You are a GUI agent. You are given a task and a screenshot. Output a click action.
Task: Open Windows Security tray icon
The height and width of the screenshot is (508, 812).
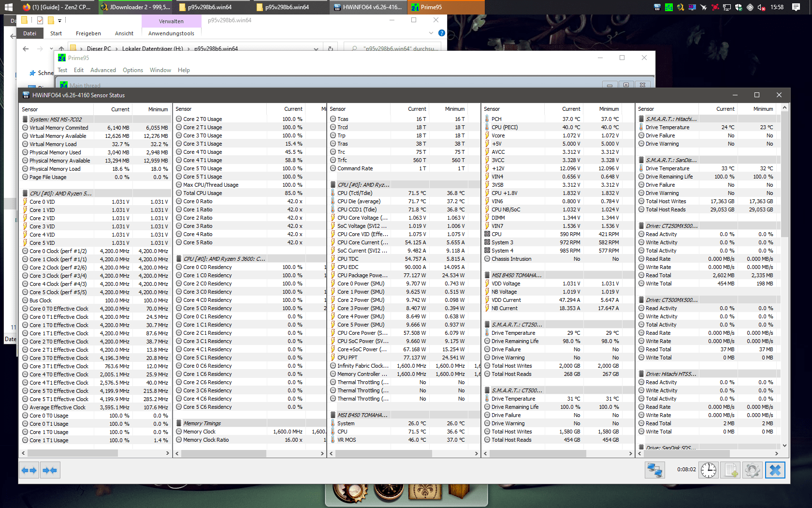coord(739,7)
